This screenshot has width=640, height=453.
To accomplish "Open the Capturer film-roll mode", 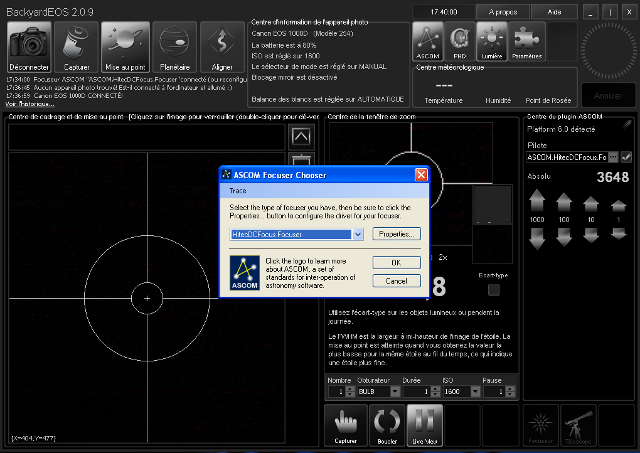I will coord(76,47).
